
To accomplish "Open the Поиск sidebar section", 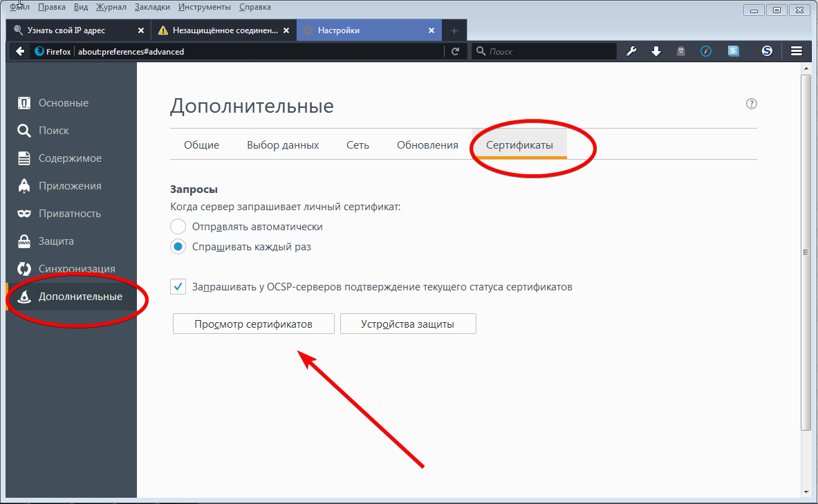I will click(x=71, y=131).
